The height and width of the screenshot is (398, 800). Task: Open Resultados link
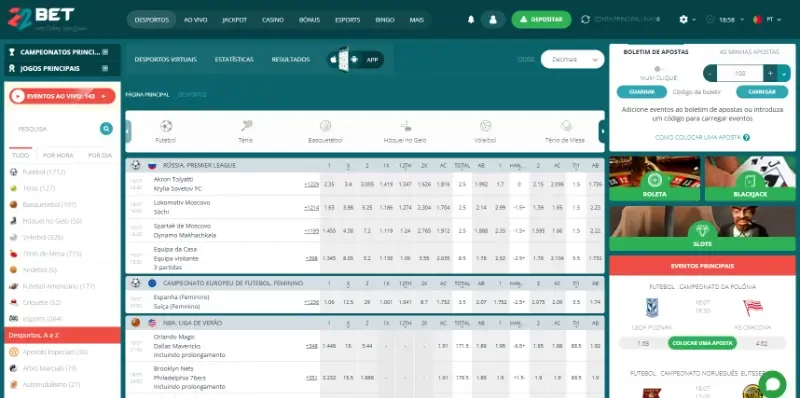290,60
